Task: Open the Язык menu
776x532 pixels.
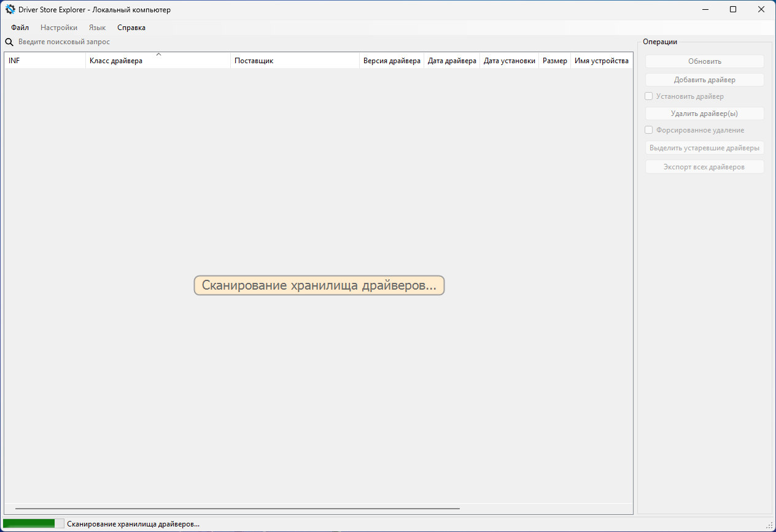Action: click(x=97, y=28)
